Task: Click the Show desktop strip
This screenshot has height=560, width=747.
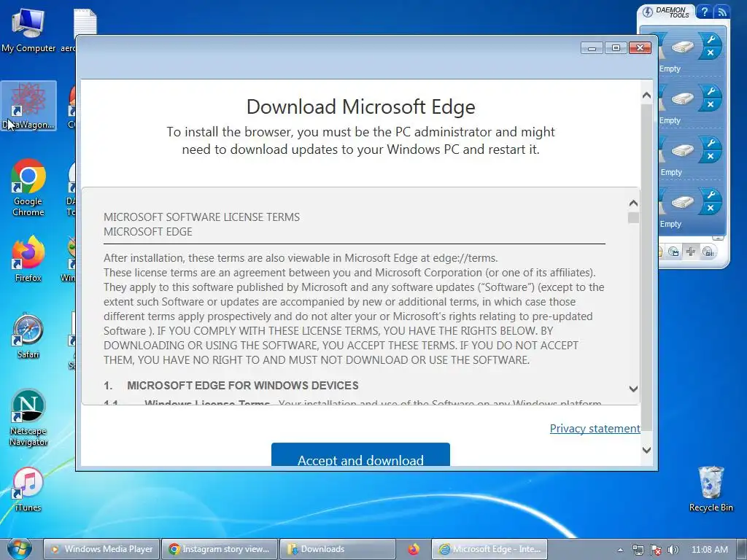Action: click(x=742, y=549)
